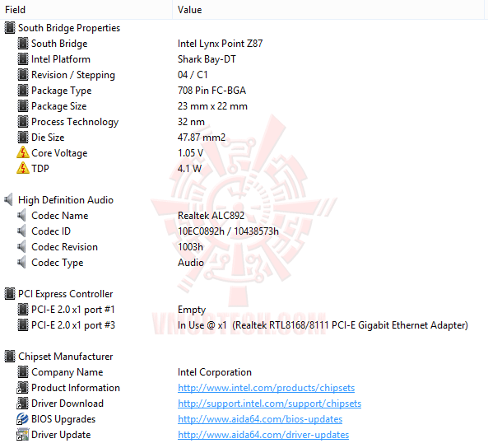Click the icon beside PCI-E port #1
488x448 pixels.
coord(23,310)
